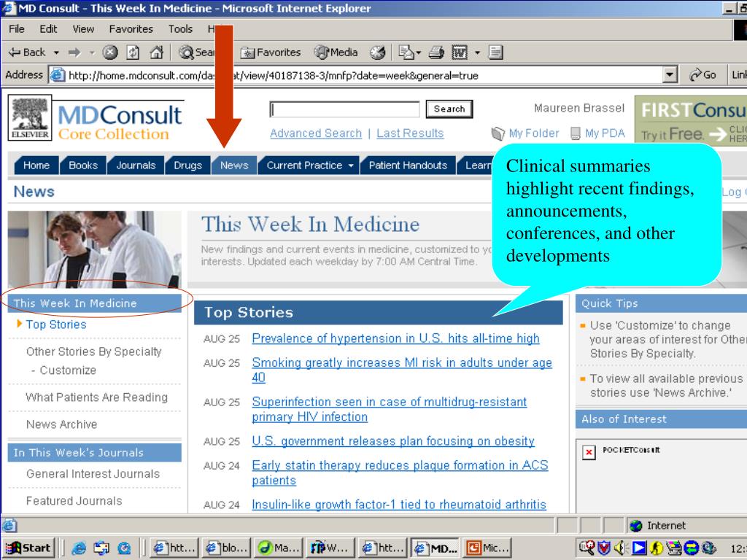Click the page icon in the address bar
The image size is (747, 560).
[x=58, y=75]
